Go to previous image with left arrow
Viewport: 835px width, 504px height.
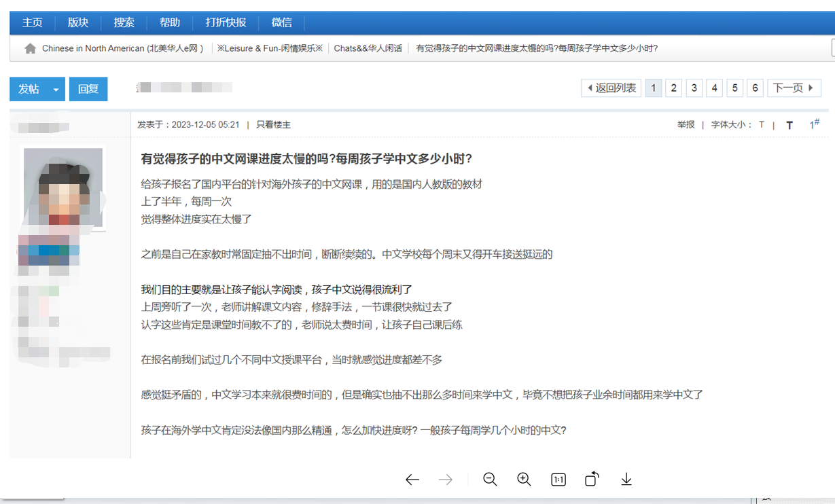pyautogui.click(x=412, y=480)
